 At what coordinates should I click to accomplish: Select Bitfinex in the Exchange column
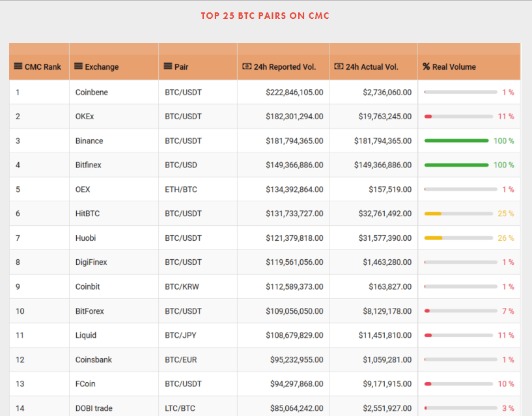coord(89,165)
